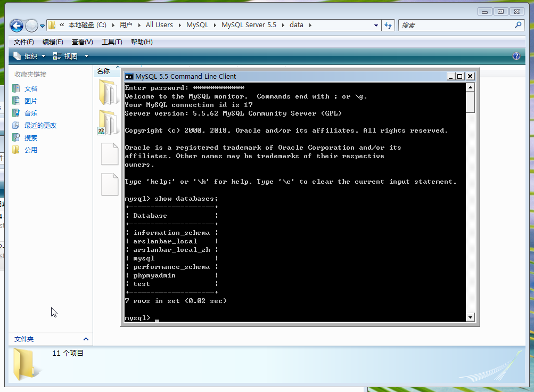Image resolution: width=534 pixels, height=392 pixels.
Task: Open the 帮助(H) menu
Action: pos(142,42)
